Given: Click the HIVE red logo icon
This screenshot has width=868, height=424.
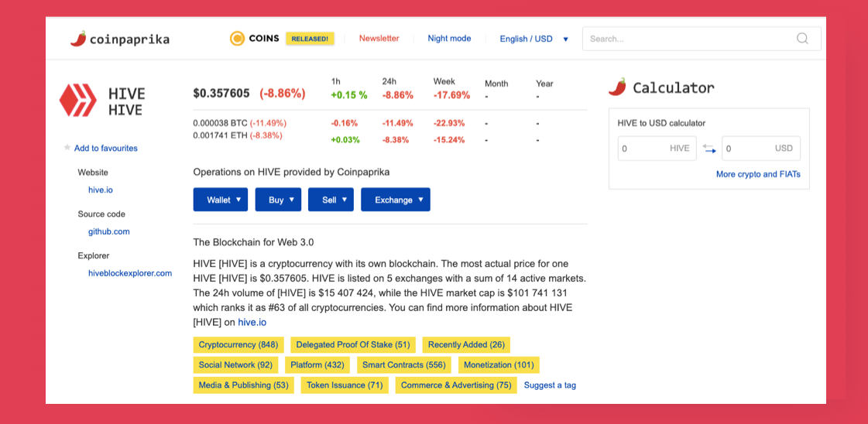Looking at the screenshot, I should (x=78, y=101).
